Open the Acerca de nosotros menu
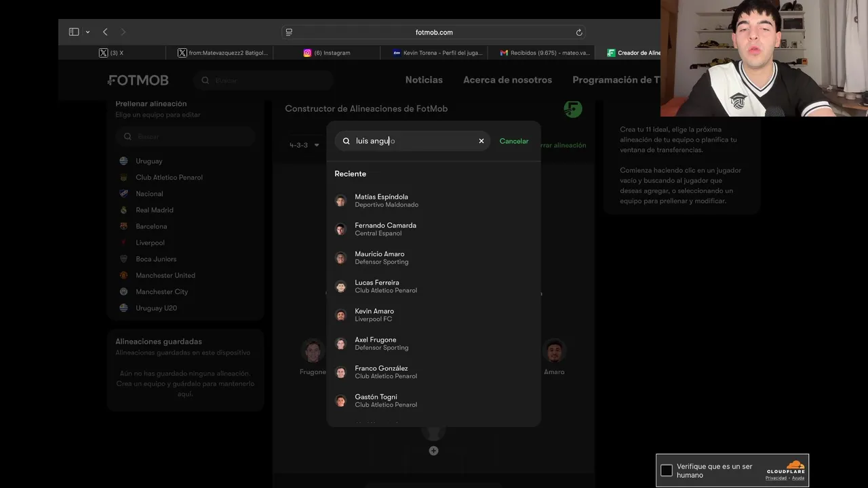 [507, 80]
